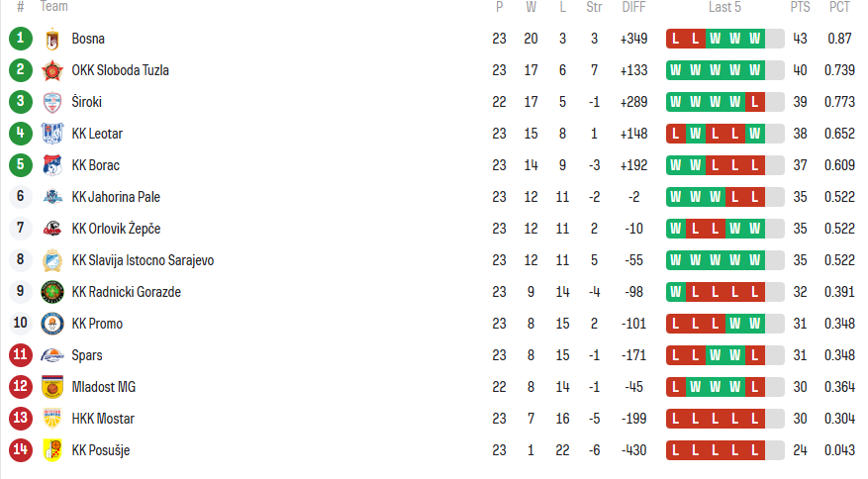
Task: Open KK Jahorina Pale team page
Action: (116, 197)
